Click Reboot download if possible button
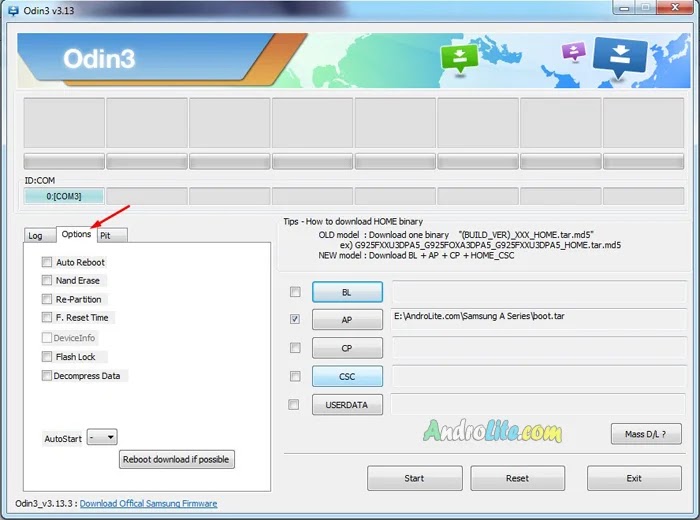 176,459
